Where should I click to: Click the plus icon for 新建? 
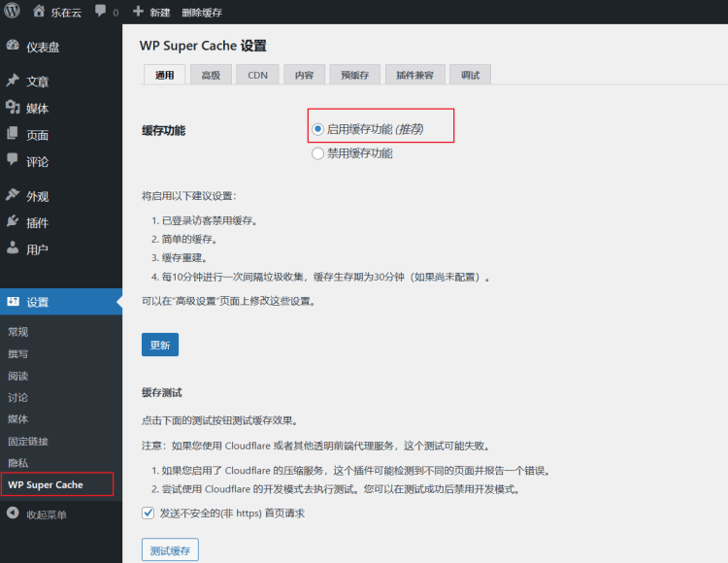pos(138,11)
